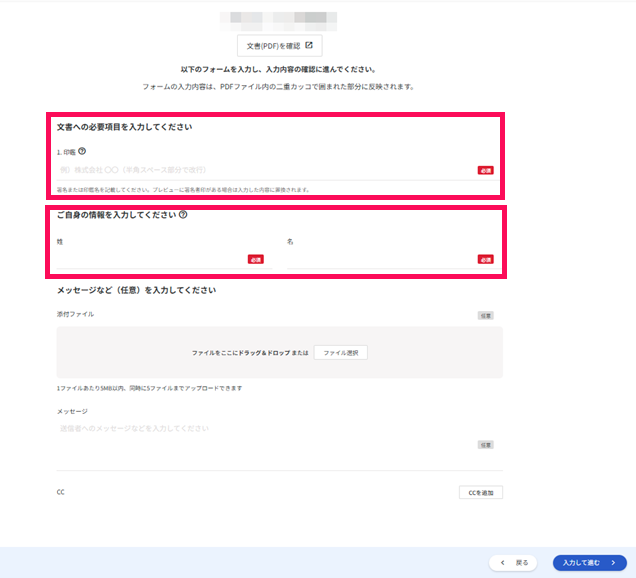This screenshot has height=578, width=636.
Task: Go back with the 戻る button
Action: tap(513, 563)
